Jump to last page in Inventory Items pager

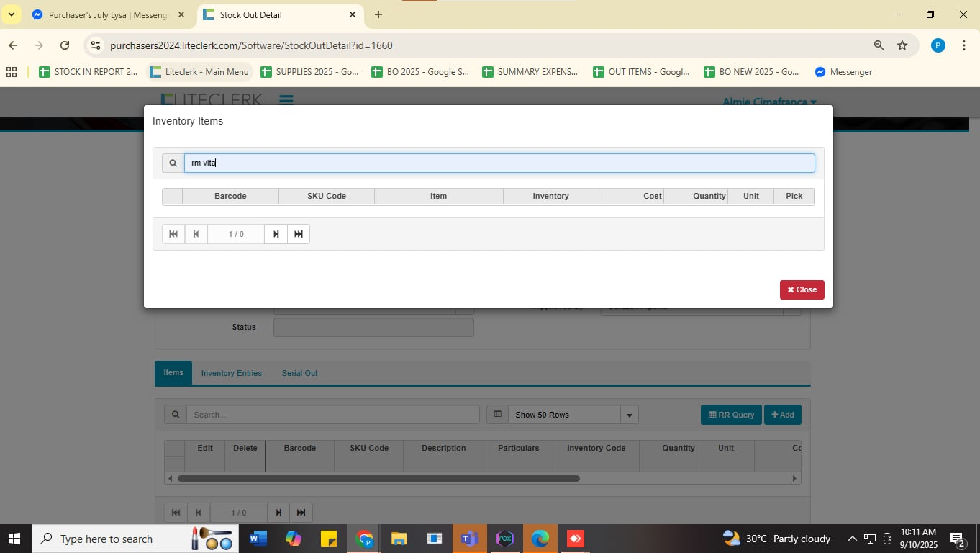299,234
